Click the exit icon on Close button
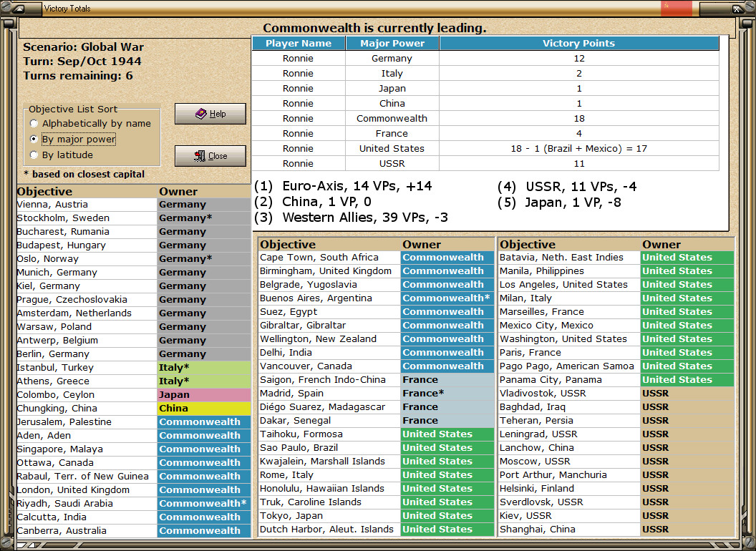The image size is (756, 551). [x=200, y=156]
